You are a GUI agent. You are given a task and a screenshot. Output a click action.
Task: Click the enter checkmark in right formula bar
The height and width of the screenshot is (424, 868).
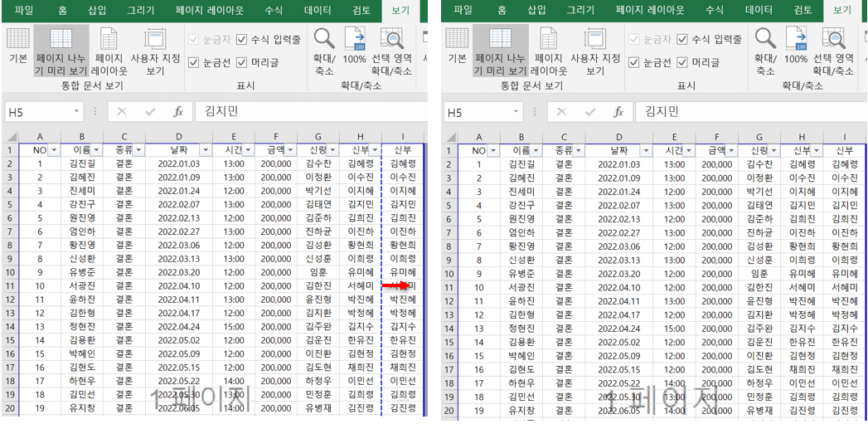[590, 112]
